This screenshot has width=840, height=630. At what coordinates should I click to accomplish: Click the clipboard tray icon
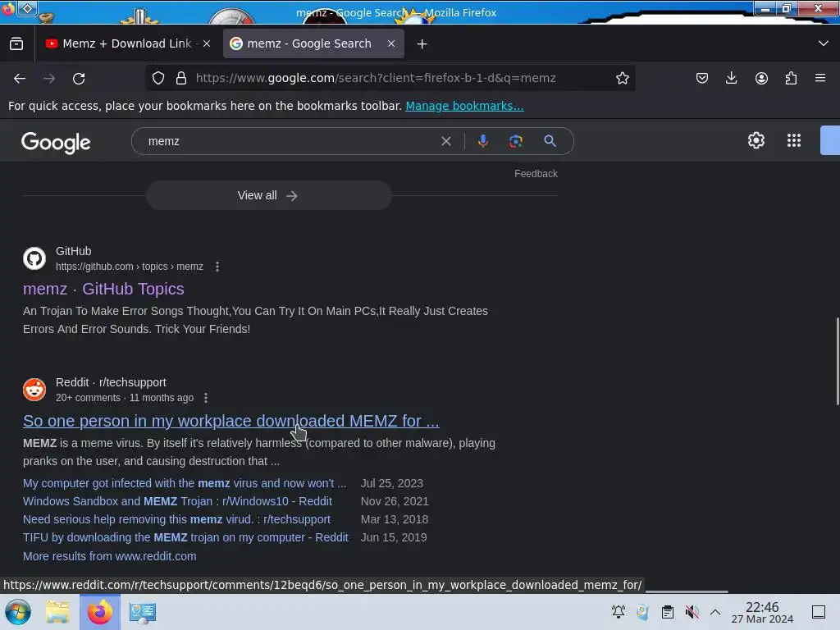click(667, 612)
